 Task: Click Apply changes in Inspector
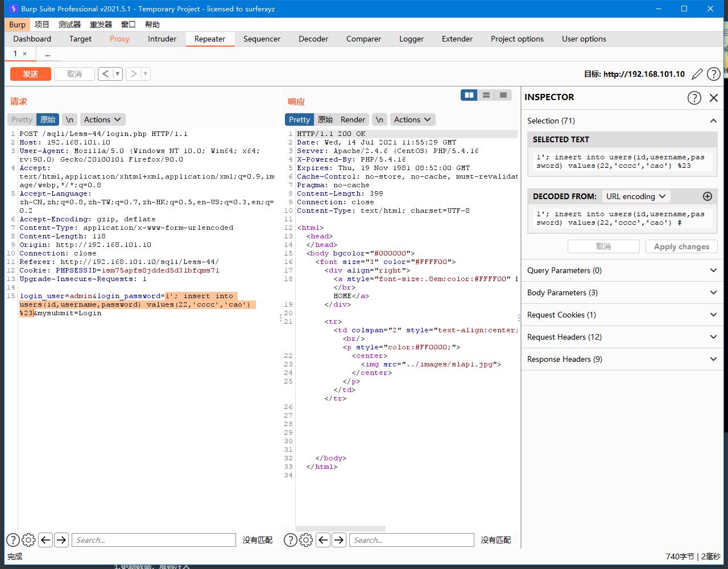681,246
